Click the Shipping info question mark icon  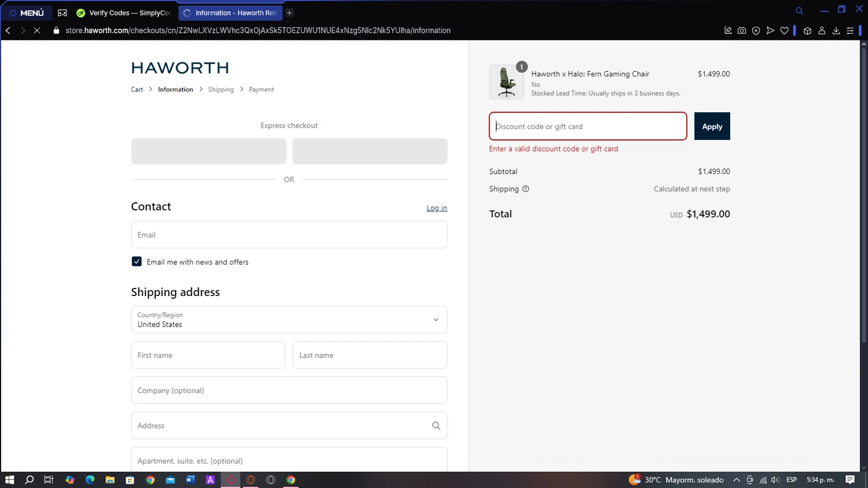point(525,189)
